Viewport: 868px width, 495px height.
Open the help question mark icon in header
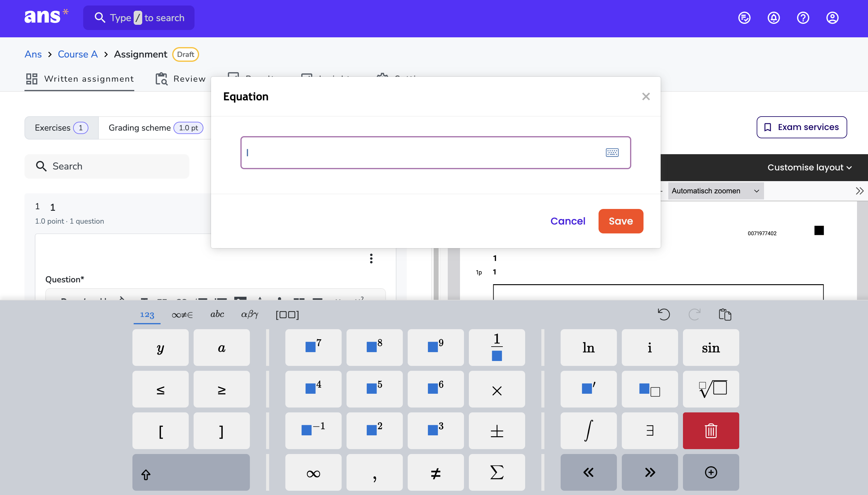click(803, 18)
